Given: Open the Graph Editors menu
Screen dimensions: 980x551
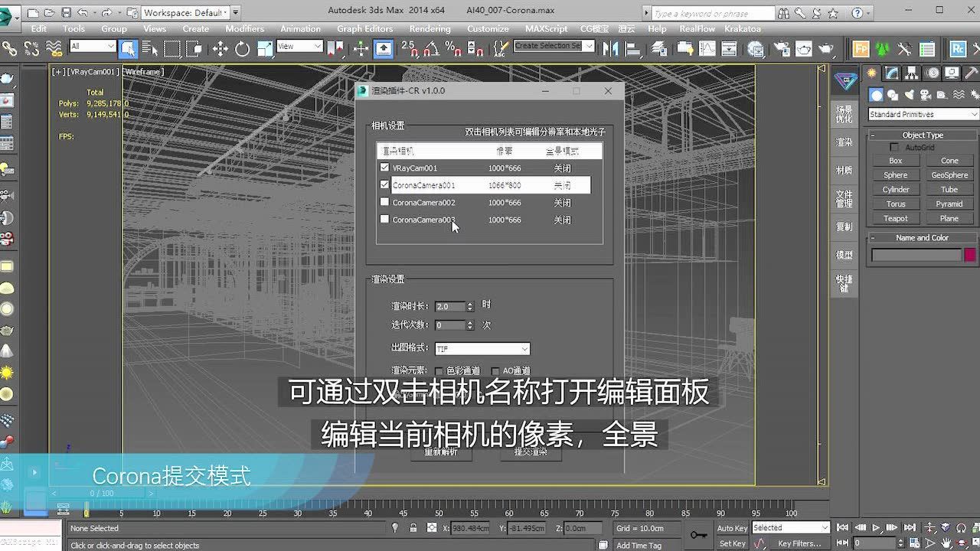Looking at the screenshot, I should click(x=364, y=28).
